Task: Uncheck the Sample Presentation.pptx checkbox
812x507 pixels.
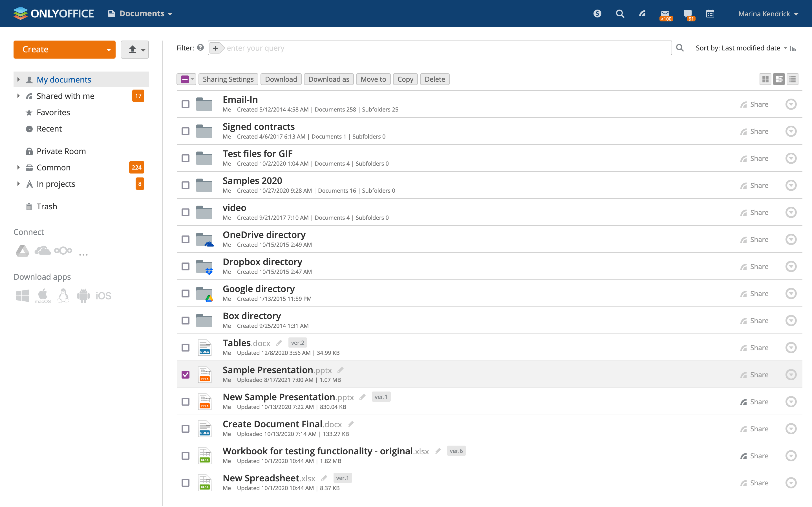Action: point(186,374)
